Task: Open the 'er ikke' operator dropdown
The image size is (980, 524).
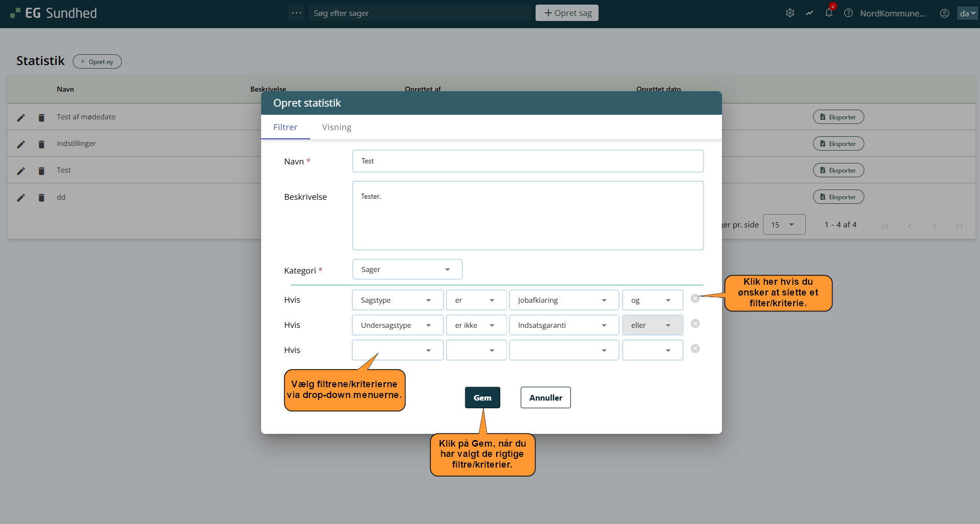Action: (x=476, y=325)
